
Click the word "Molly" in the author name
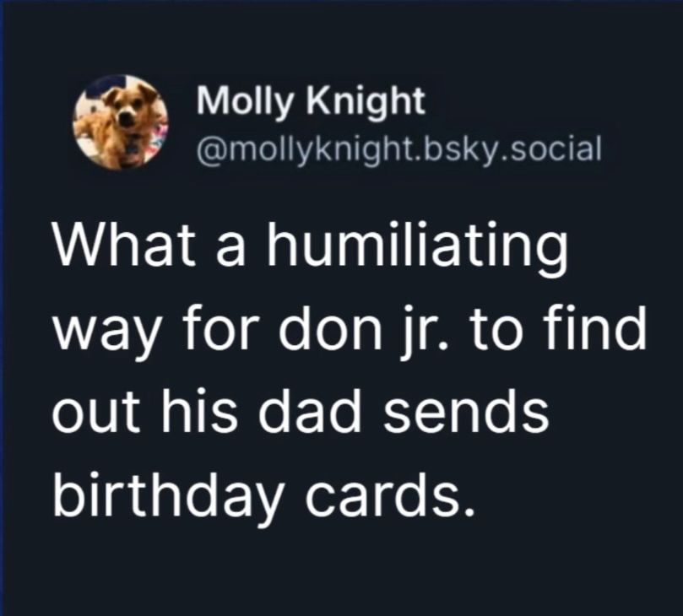tap(247, 102)
